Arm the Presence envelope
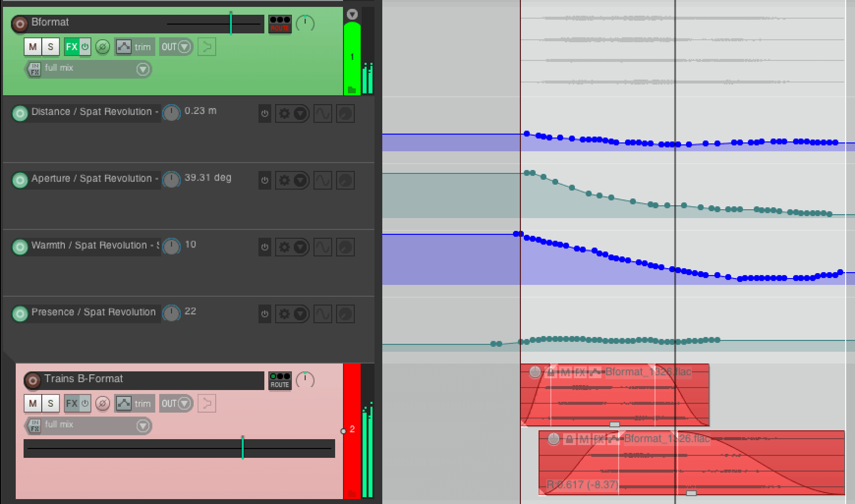The width and height of the screenshot is (855, 504). click(20, 313)
